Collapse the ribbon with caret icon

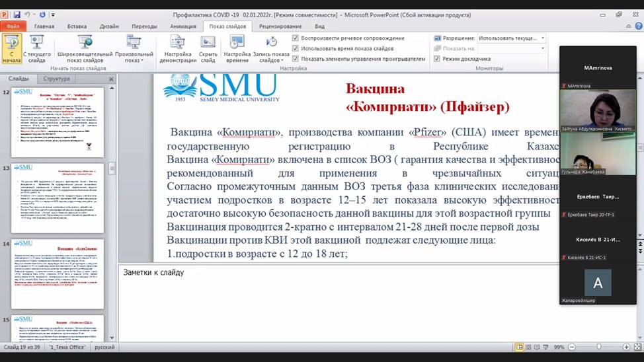[628, 26]
